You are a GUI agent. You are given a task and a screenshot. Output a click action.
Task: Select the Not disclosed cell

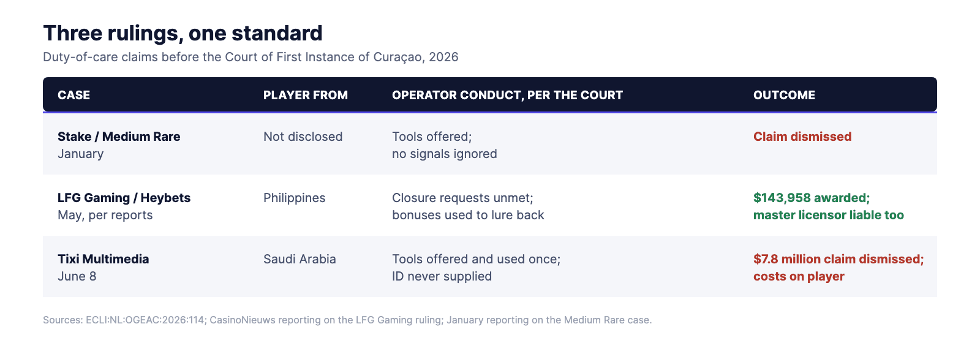coord(303,137)
